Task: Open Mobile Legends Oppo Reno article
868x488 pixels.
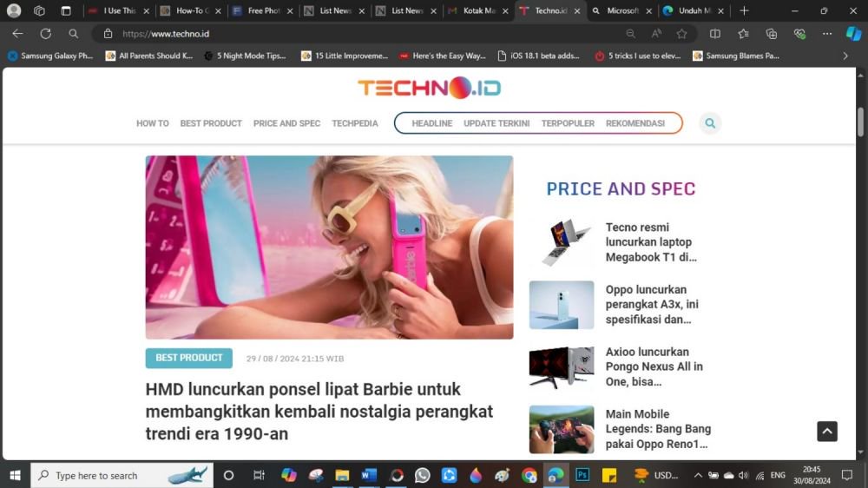Action: (x=658, y=429)
